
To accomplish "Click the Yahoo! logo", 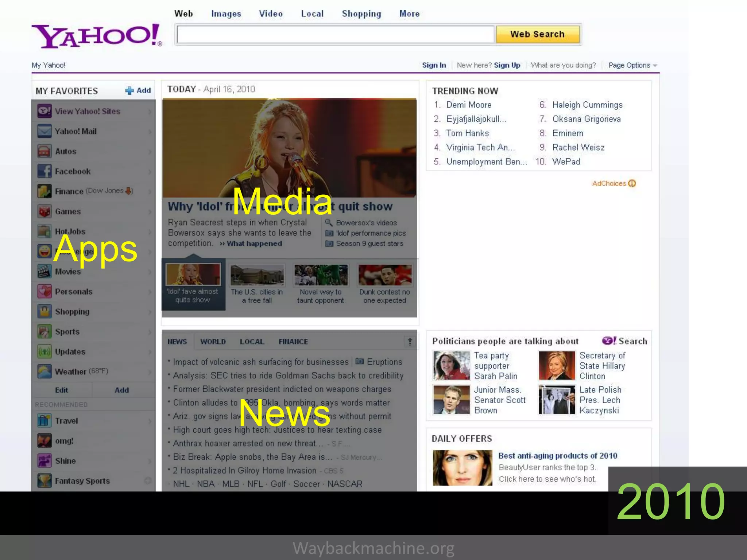I will [x=97, y=36].
